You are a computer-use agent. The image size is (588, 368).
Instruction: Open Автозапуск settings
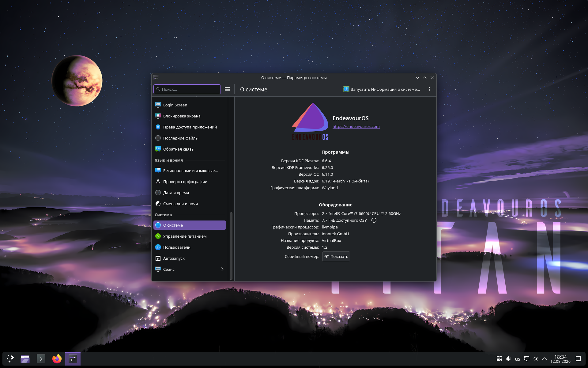point(190,258)
